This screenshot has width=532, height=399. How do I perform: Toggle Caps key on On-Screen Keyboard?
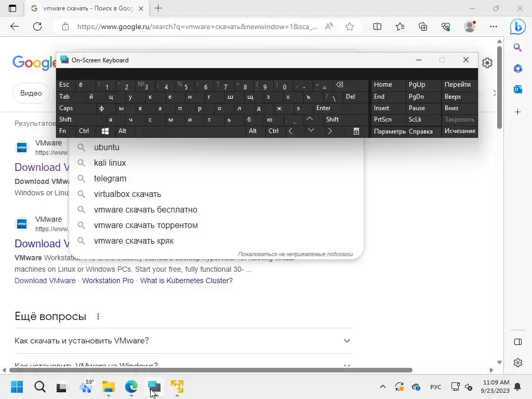pos(76,108)
